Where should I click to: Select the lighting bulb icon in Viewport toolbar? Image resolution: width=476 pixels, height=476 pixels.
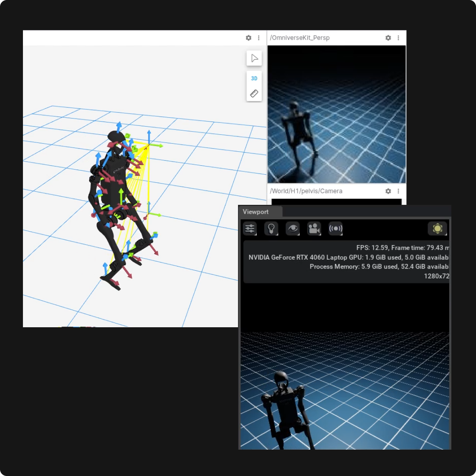click(271, 228)
